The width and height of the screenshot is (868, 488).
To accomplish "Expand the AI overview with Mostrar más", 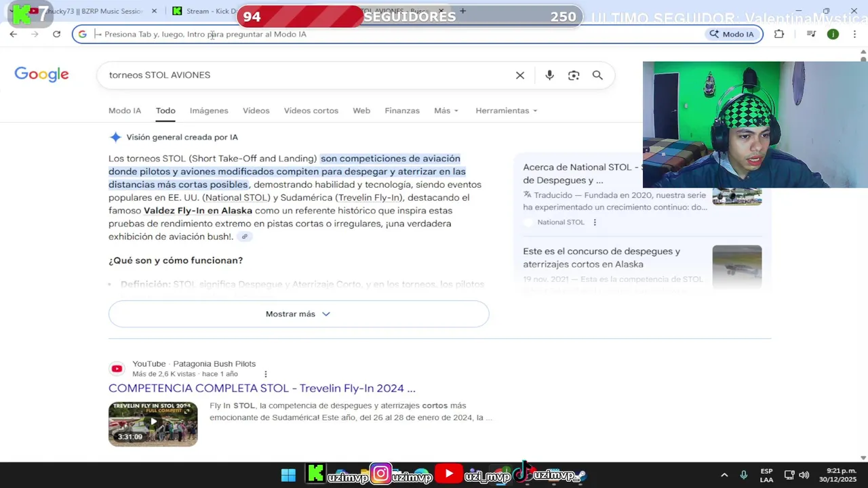I will [298, 314].
